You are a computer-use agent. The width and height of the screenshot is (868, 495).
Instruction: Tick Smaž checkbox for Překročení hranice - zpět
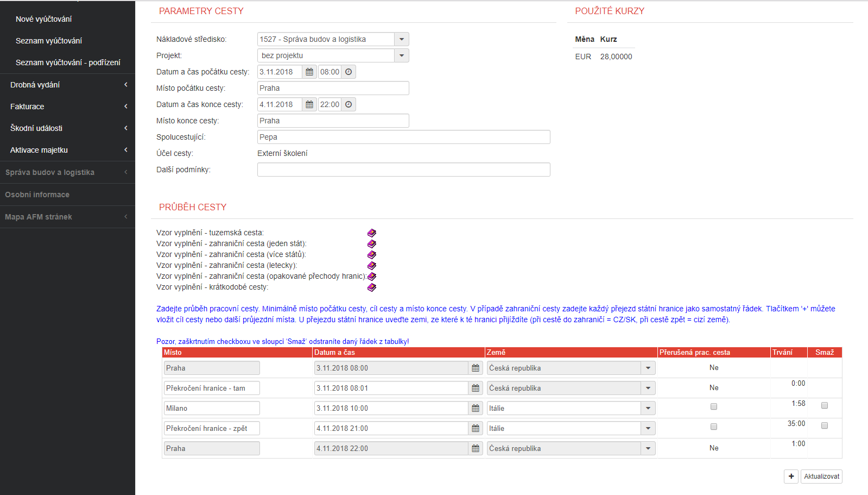[x=825, y=425]
